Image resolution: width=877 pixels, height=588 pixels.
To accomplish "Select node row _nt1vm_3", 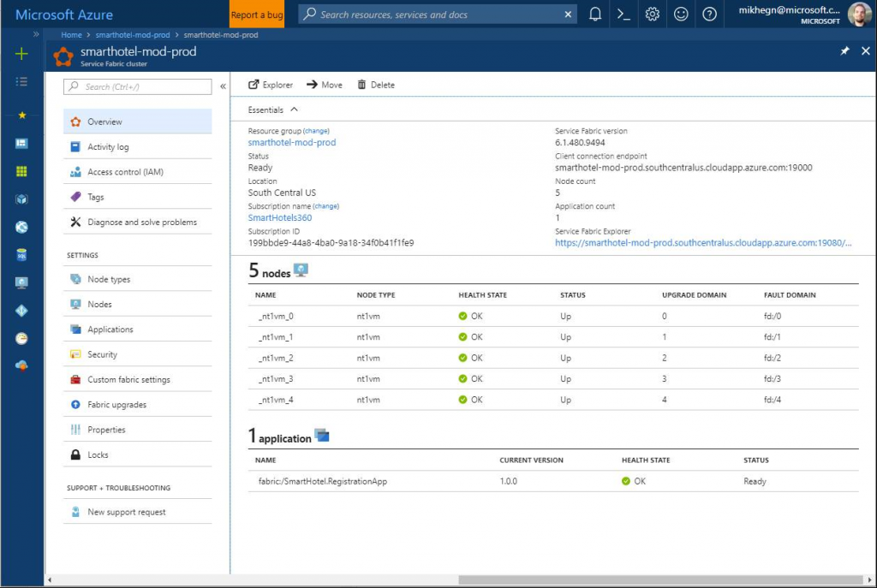I will pos(553,379).
